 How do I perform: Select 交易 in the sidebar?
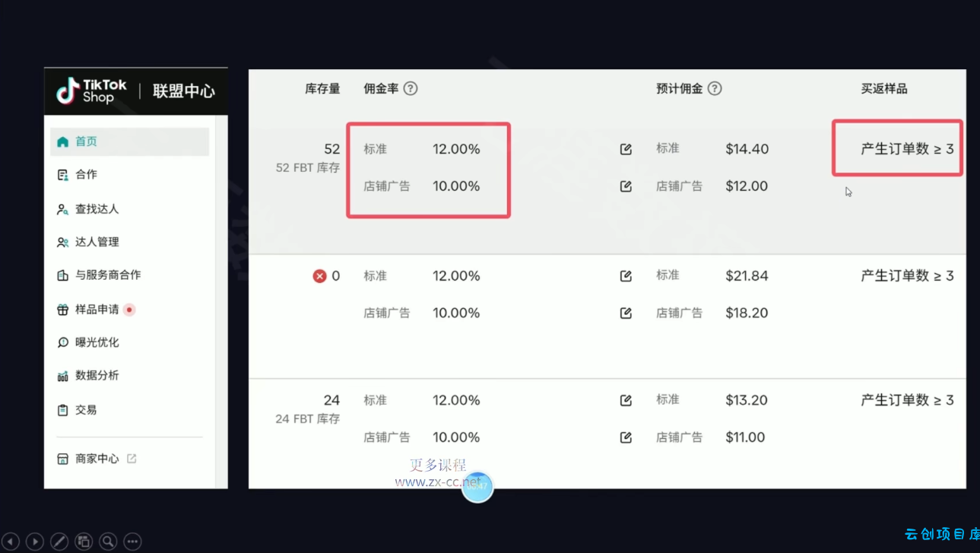pos(86,409)
